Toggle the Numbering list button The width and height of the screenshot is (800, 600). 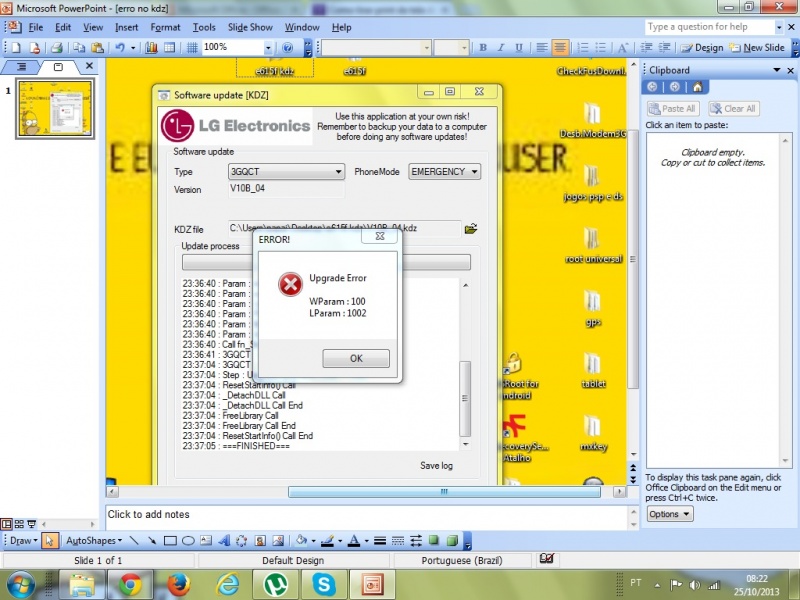[583, 48]
